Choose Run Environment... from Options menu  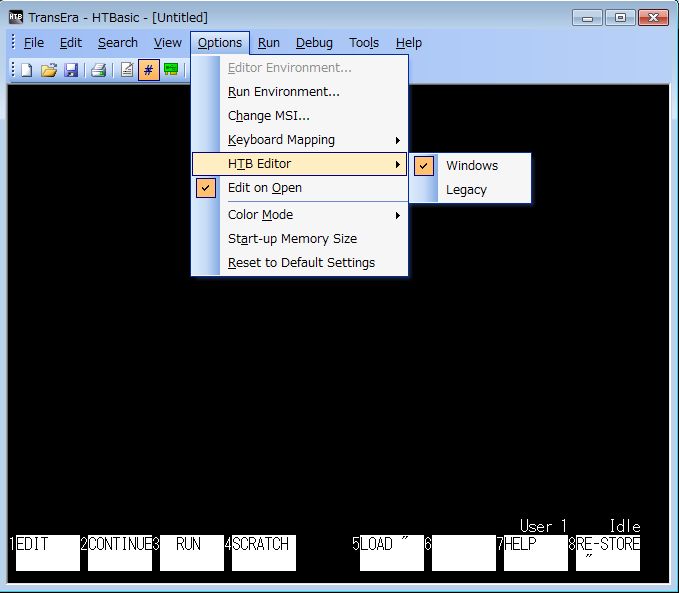click(x=300, y=92)
